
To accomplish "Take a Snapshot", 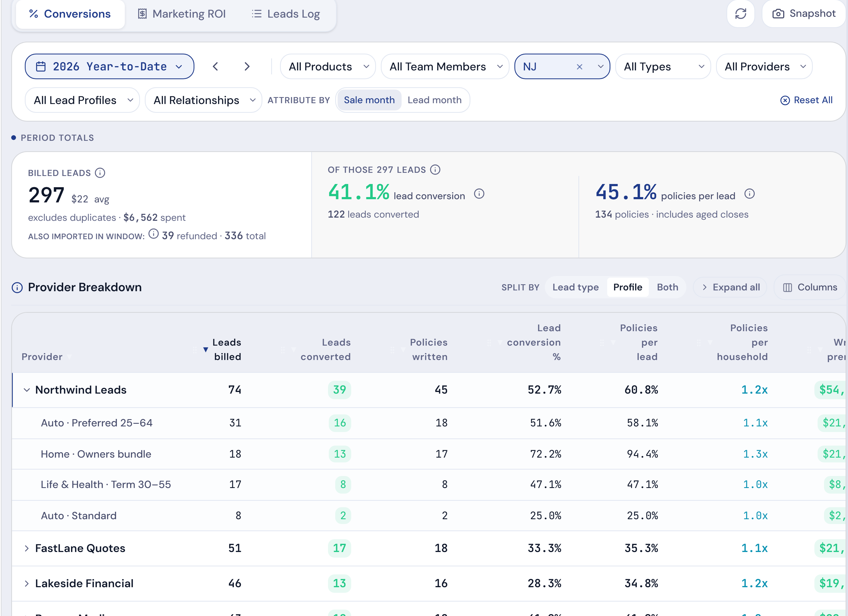I will [804, 14].
